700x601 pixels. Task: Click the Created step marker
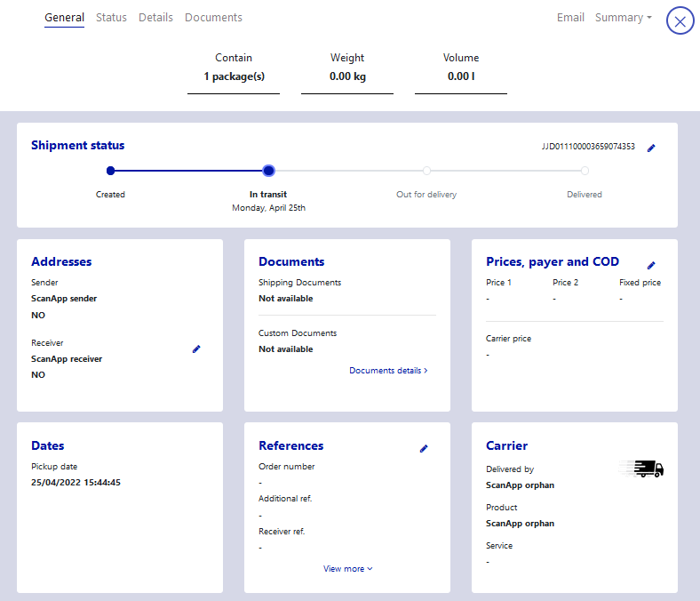point(110,171)
